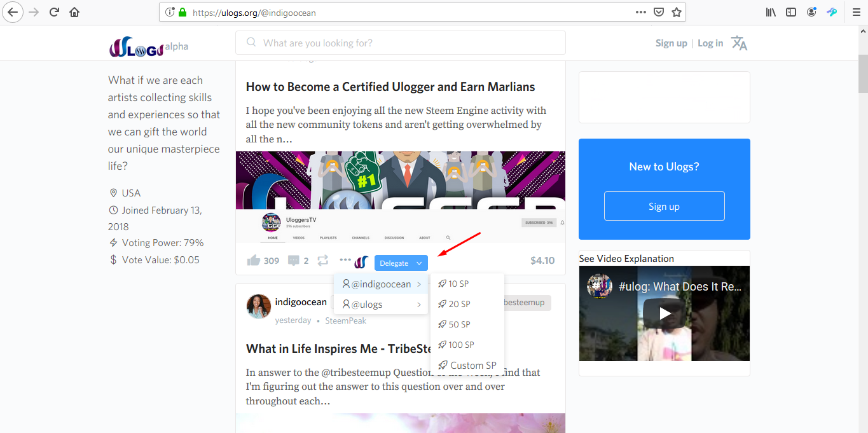
Task: Like the post with thumbs-up icon
Action: (x=253, y=260)
